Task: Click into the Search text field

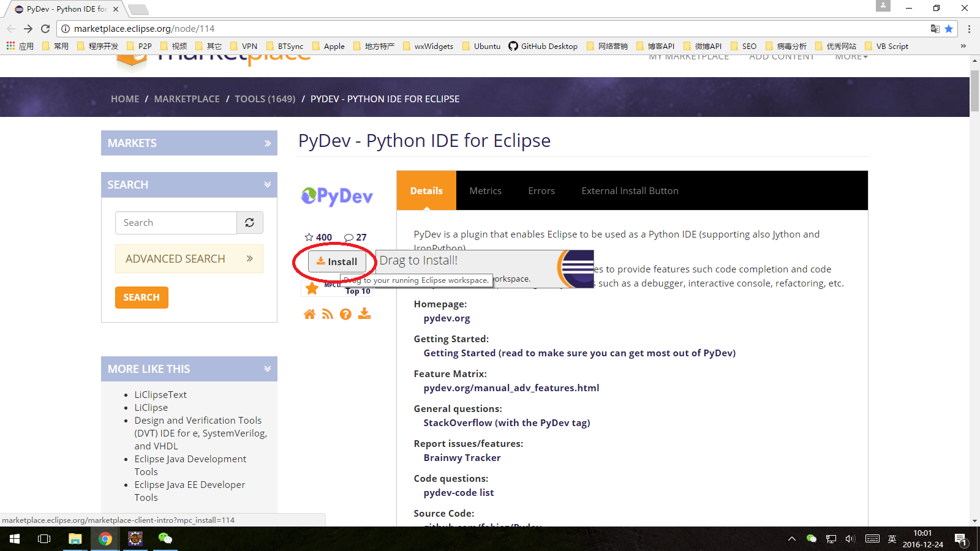Action: click(176, 223)
